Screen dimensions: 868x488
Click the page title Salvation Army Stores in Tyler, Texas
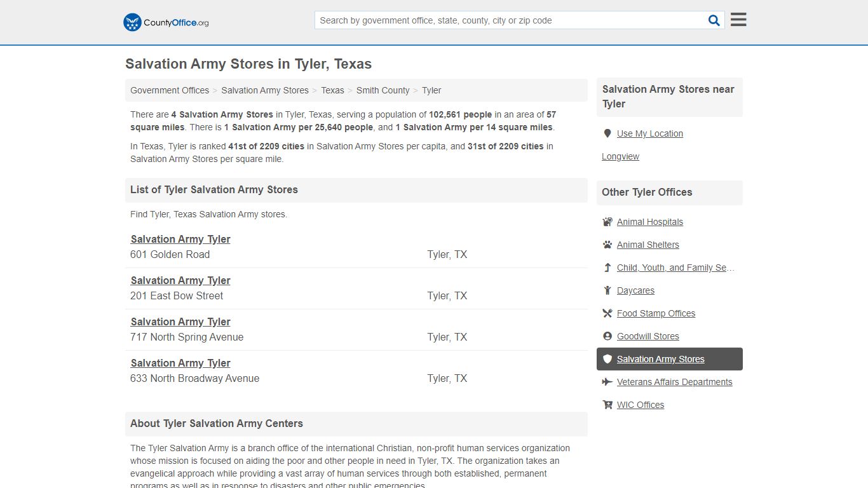248,64
